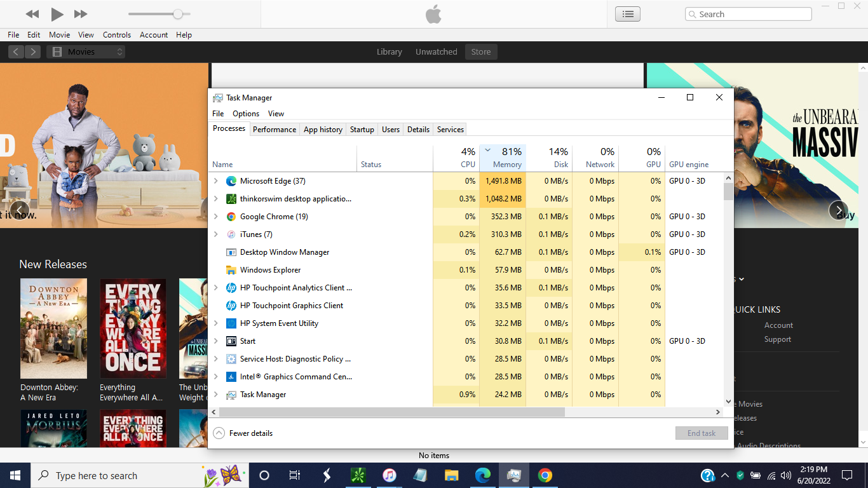
Task: Click iTunes play button
Action: click(x=57, y=14)
